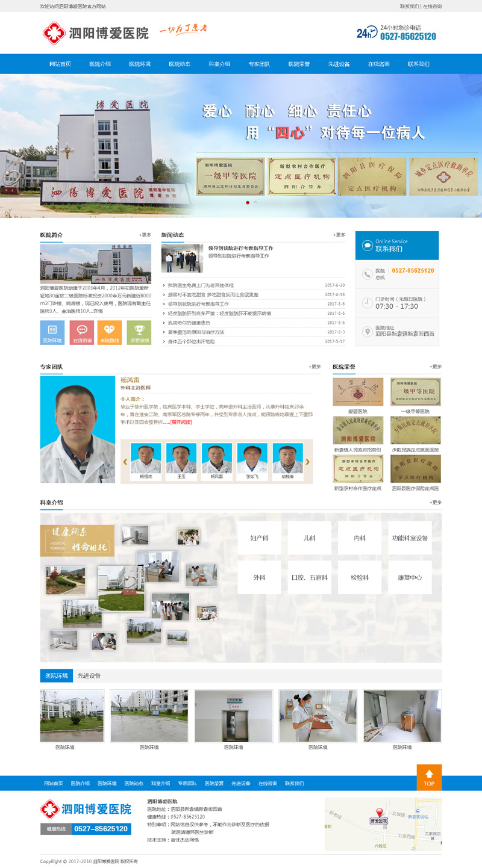Image resolution: width=482 pixels, height=868 pixels.
Task: Click the orange TOP arrow button
Action: click(428, 777)
